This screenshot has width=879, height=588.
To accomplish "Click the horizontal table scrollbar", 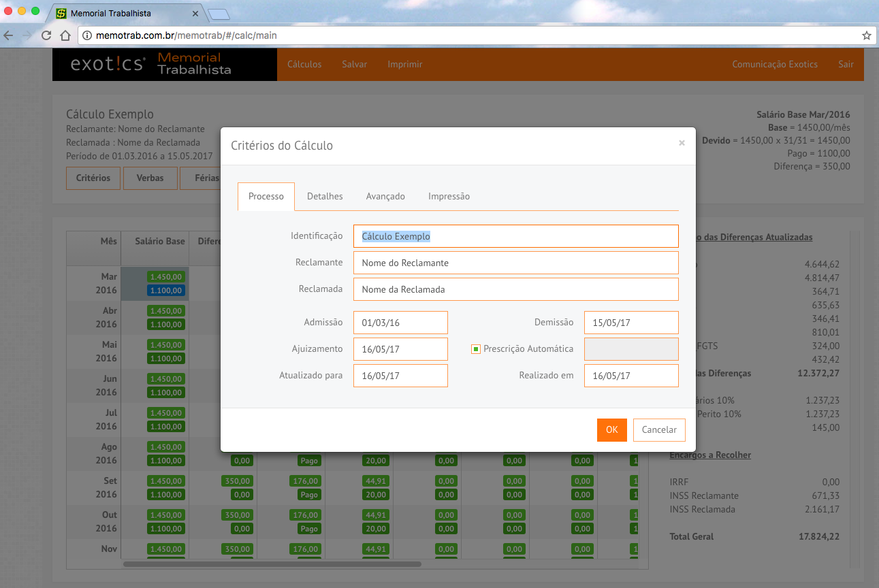I will [x=272, y=563].
